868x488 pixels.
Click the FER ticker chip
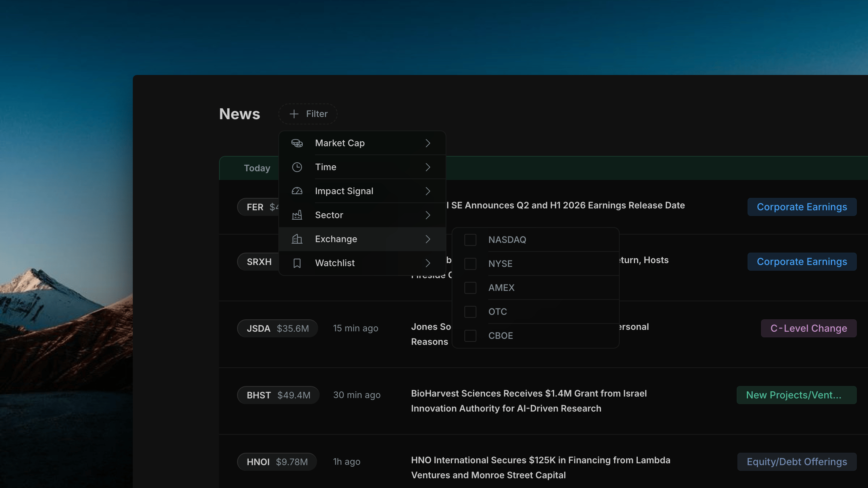pos(258,207)
